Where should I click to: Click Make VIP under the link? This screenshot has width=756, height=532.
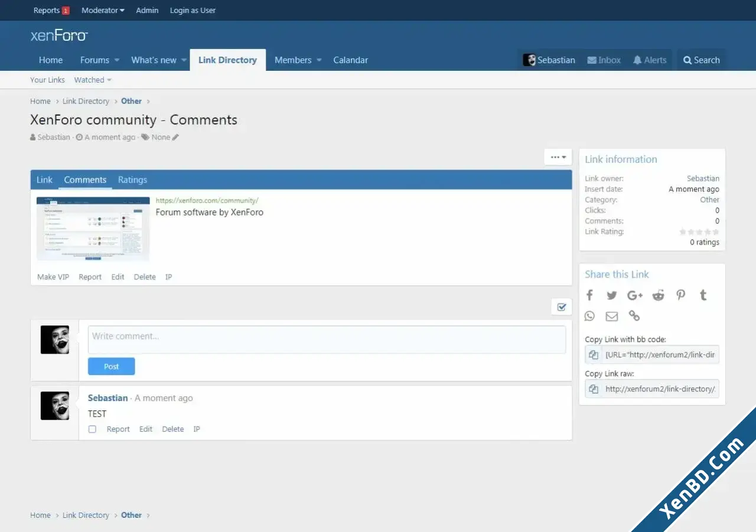pyautogui.click(x=53, y=277)
